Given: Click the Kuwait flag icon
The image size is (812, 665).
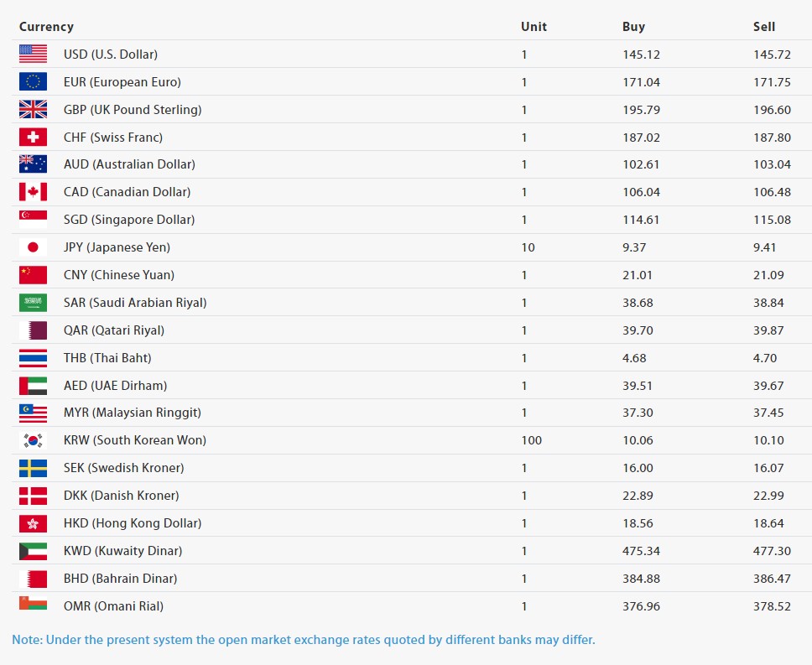Looking at the screenshot, I should coord(33,551).
